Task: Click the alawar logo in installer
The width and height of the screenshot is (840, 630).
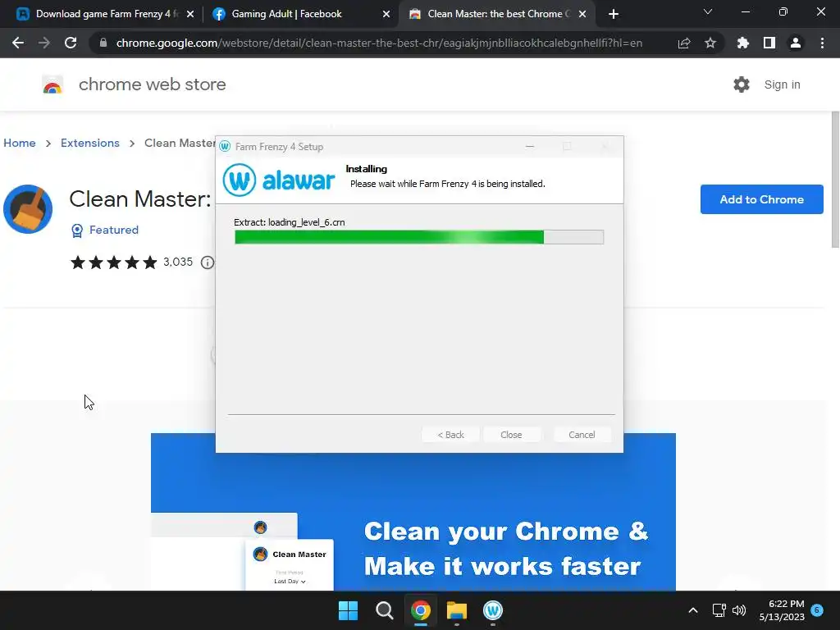Action: click(x=279, y=180)
